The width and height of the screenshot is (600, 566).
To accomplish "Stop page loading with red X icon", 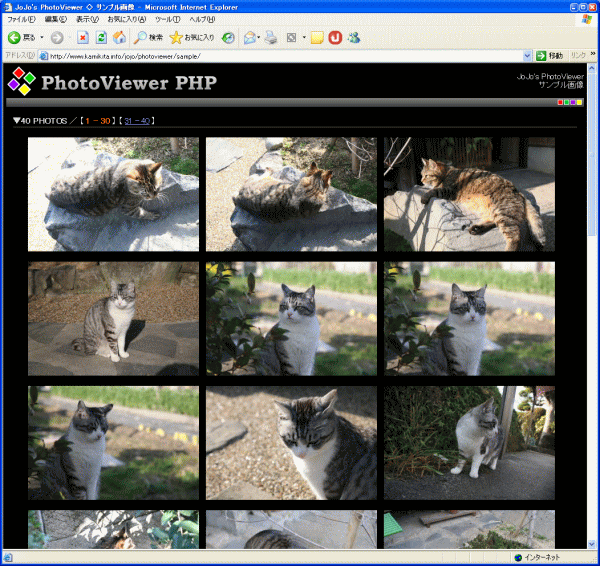I will tap(83, 38).
